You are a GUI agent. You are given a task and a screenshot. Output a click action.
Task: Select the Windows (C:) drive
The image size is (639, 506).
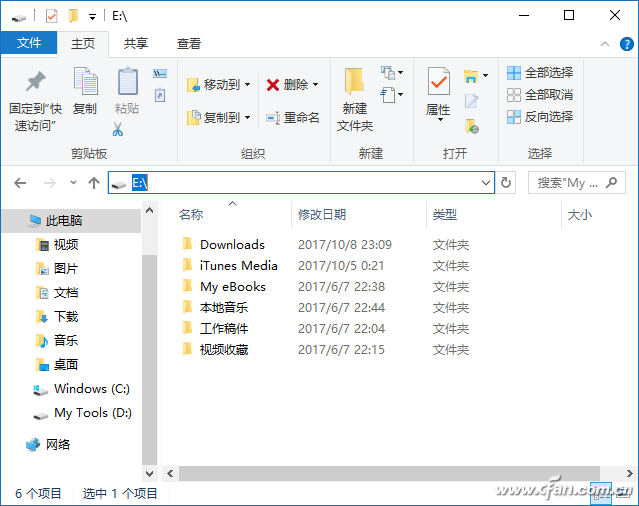82,389
